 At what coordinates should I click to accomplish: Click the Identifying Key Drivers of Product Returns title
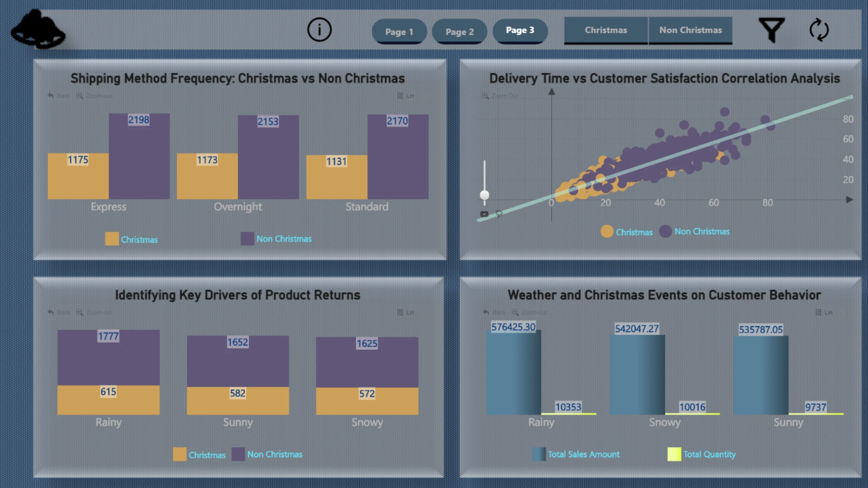[x=238, y=295]
